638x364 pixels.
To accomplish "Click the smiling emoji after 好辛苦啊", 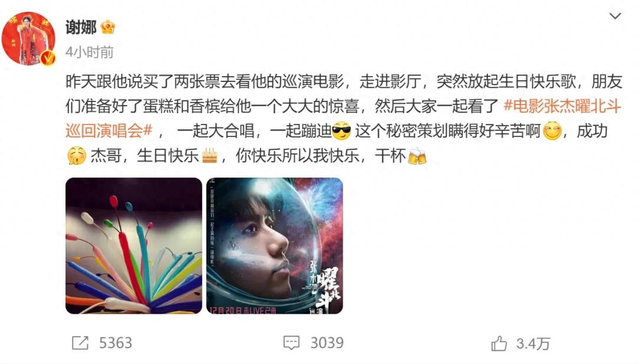I will coord(552,131).
